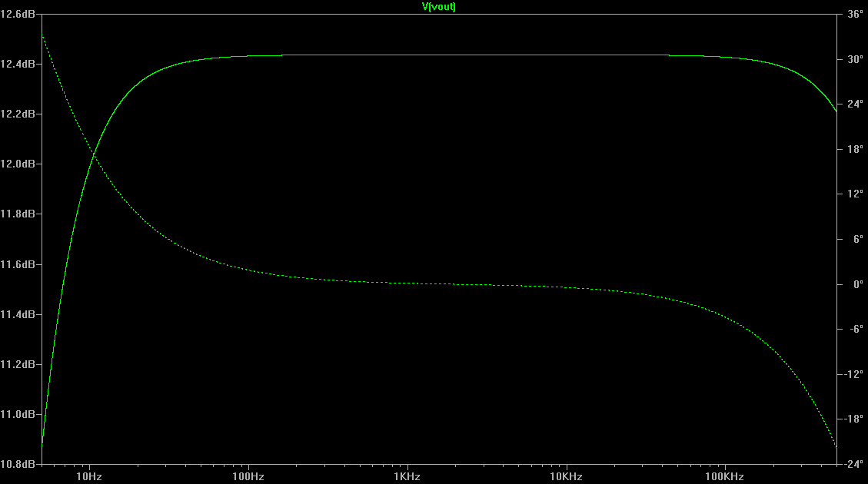The width and height of the screenshot is (868, 484).
Task: Click the -18° phase axis label
Action: 854,419
